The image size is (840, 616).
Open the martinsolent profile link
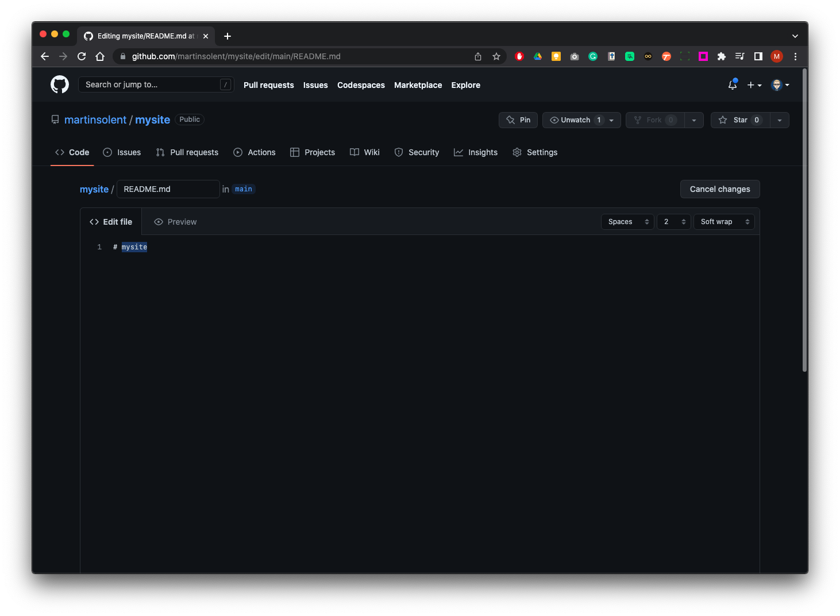pyautogui.click(x=95, y=120)
